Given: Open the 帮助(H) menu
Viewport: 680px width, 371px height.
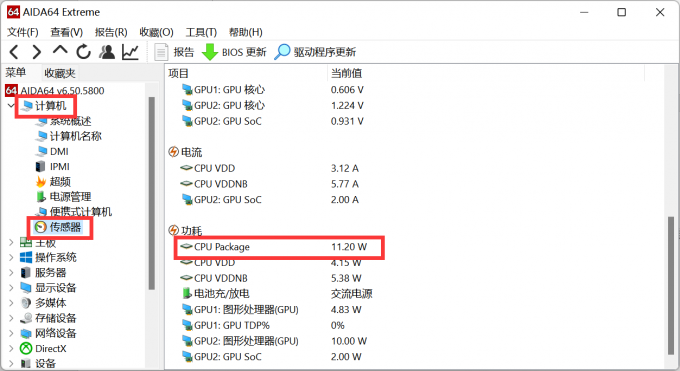Looking at the screenshot, I should (x=245, y=32).
